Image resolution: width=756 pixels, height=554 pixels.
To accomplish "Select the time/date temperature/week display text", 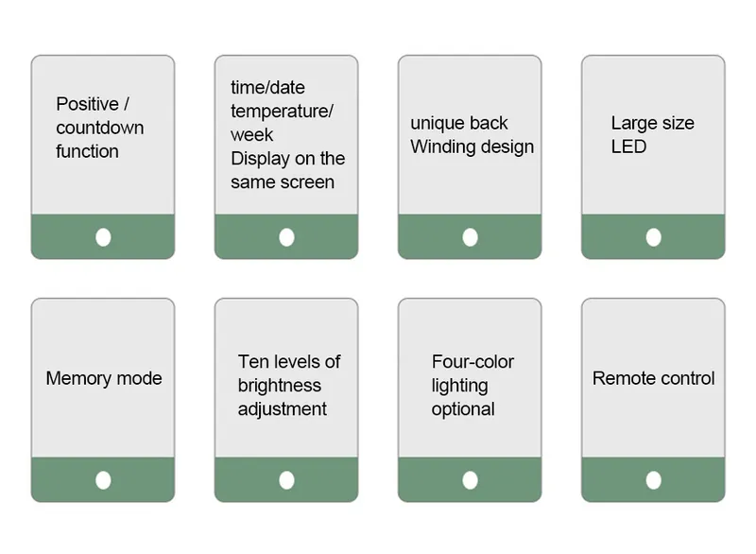I will (x=288, y=135).
